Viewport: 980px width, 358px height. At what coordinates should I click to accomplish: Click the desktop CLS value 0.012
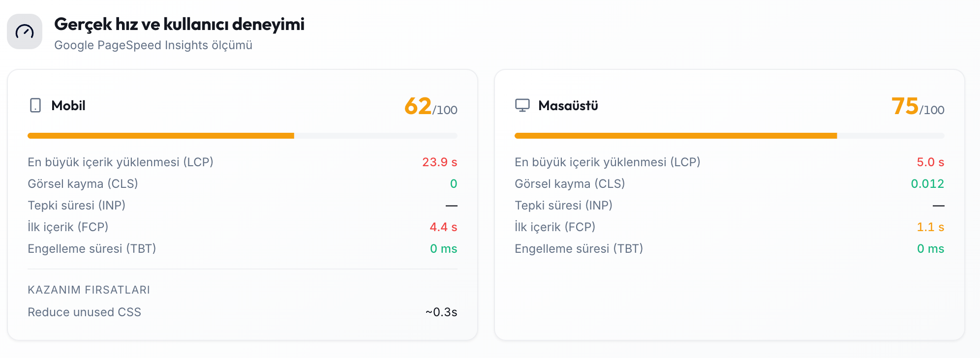point(927,184)
